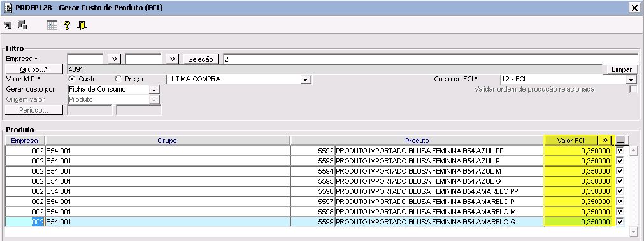Click the Seleção button
Image resolution: width=644 pixels, height=241 pixels.
click(x=201, y=59)
